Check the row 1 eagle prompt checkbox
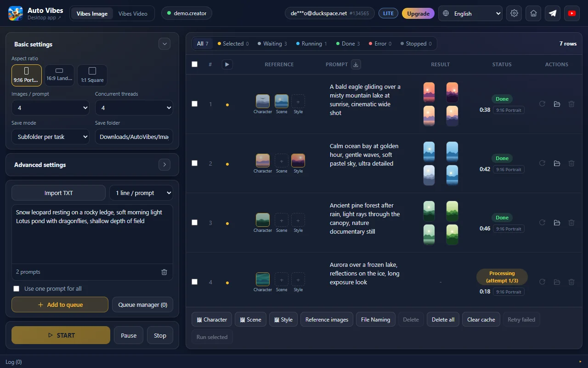This screenshot has height=368, width=588. coord(194,104)
